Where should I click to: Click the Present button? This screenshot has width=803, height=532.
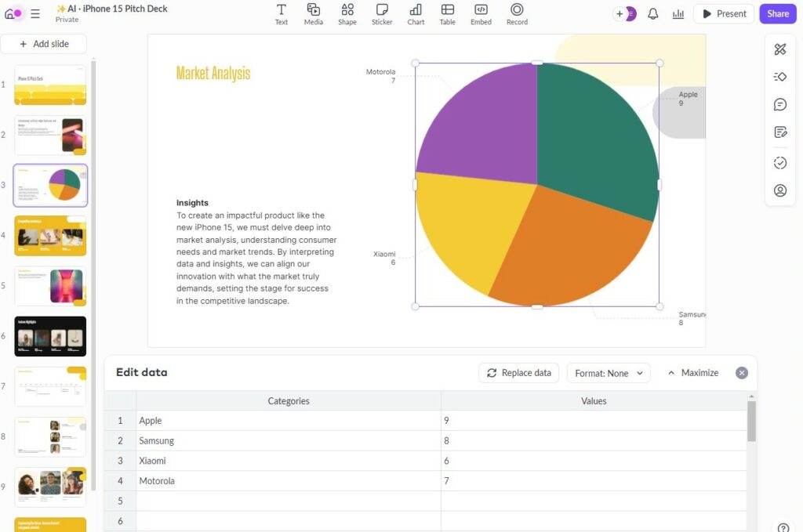click(x=723, y=14)
